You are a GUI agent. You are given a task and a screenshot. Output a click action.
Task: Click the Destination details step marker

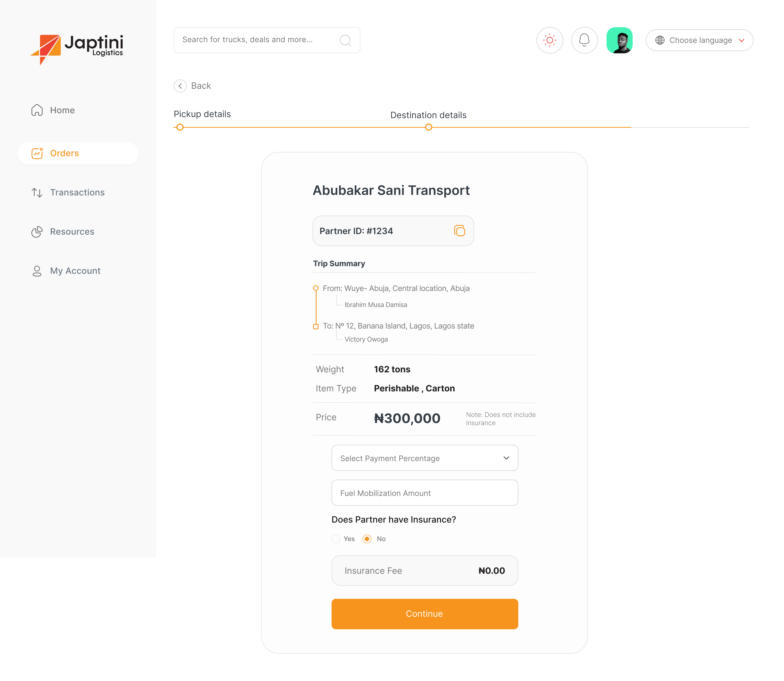[x=429, y=127]
